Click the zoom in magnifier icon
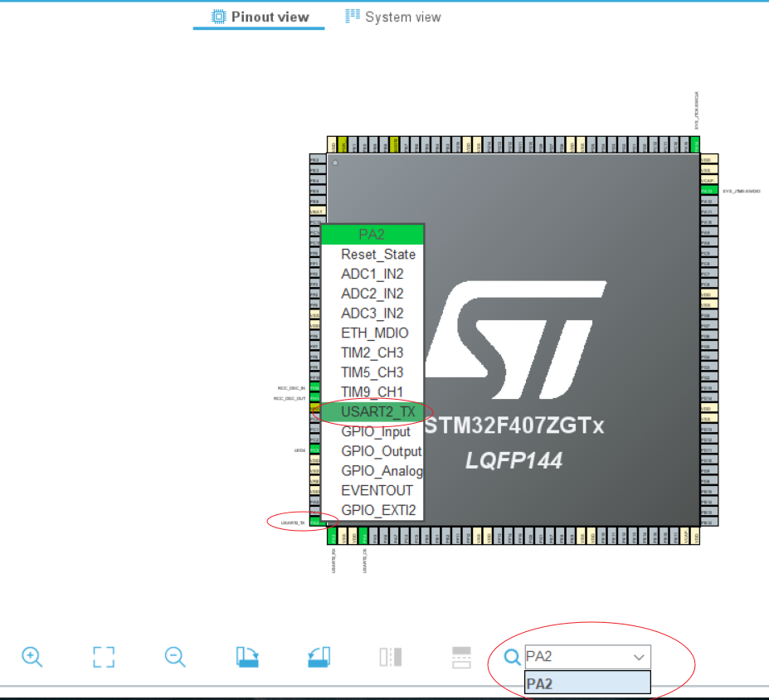Screen dimensions: 769x700 (x=32, y=657)
